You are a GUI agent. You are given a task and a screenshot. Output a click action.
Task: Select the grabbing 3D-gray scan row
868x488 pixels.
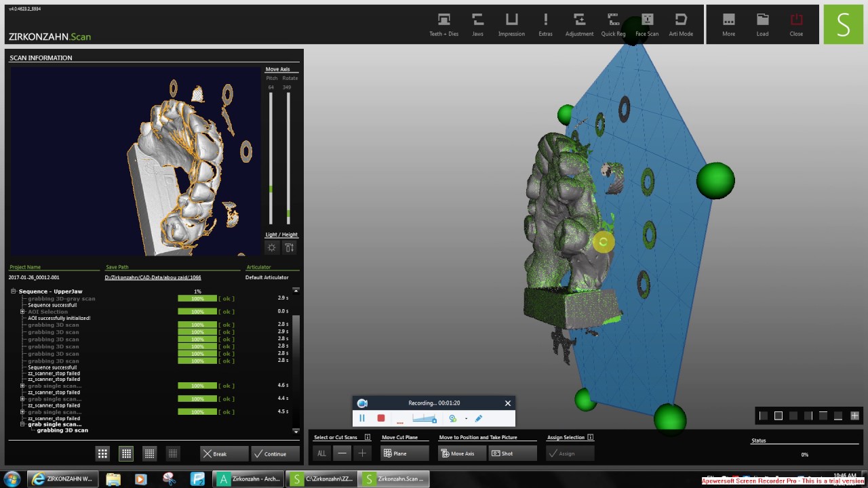point(62,298)
